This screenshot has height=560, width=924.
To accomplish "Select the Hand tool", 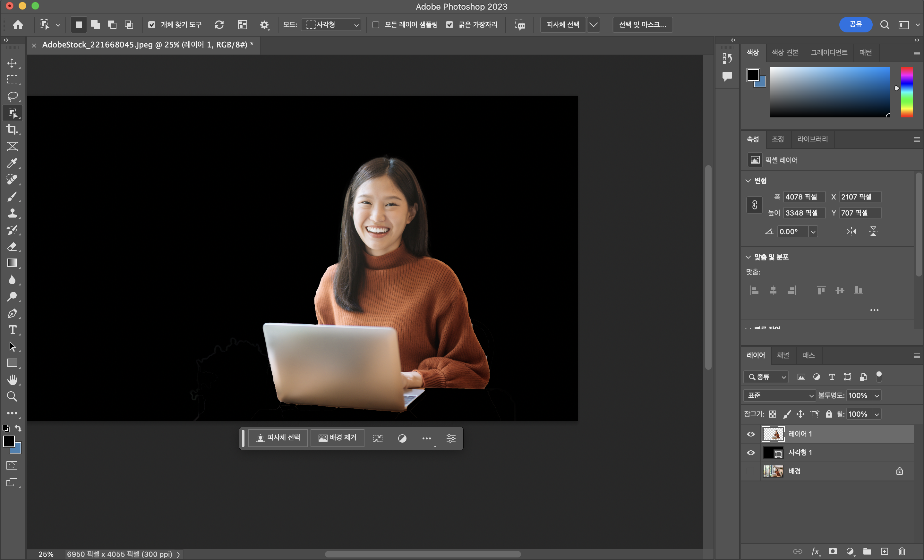I will coord(12,380).
